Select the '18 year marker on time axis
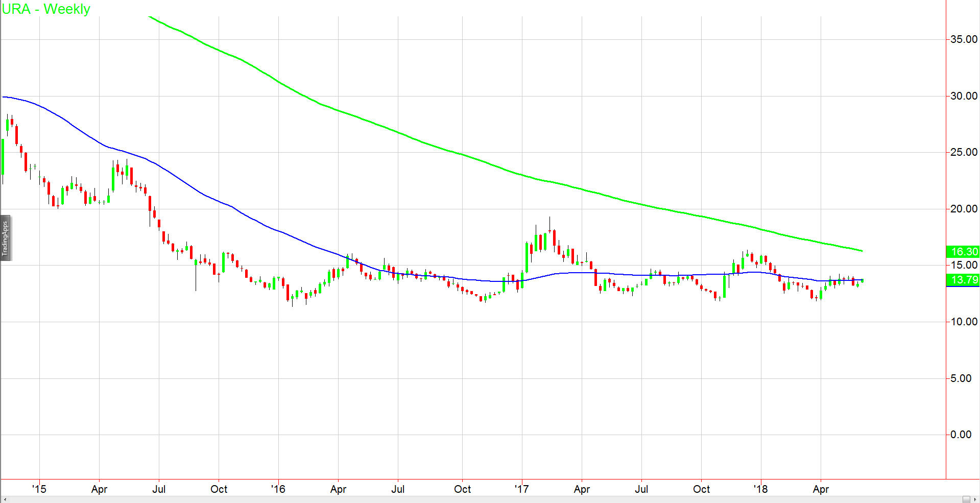 coord(760,489)
